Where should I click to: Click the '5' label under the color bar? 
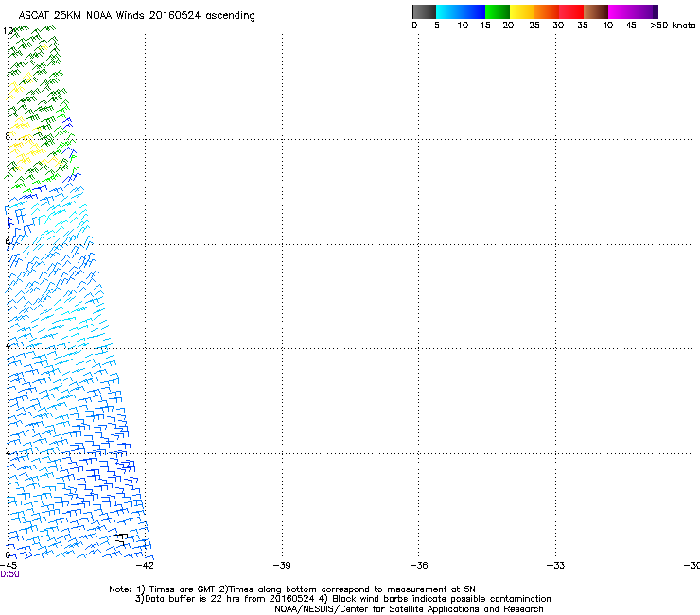point(437,26)
